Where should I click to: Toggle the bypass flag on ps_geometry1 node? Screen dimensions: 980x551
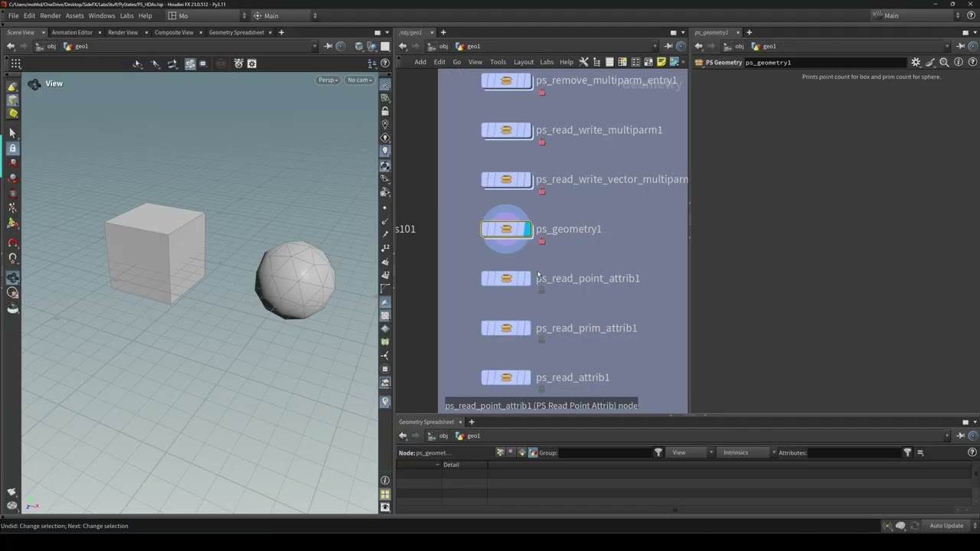coord(485,229)
